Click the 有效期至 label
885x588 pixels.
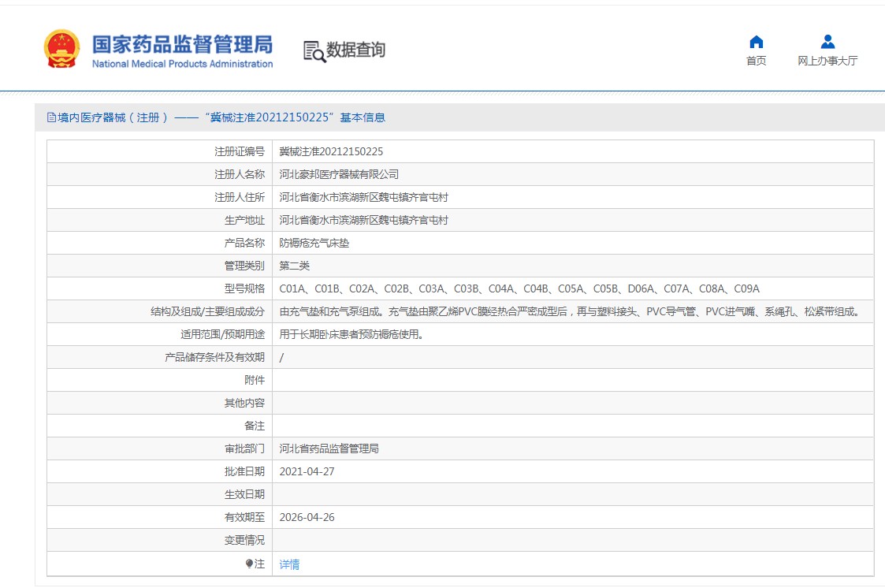[244, 518]
